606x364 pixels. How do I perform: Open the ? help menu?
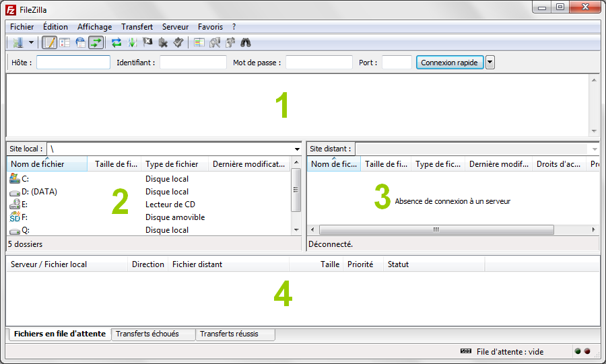[x=234, y=27]
